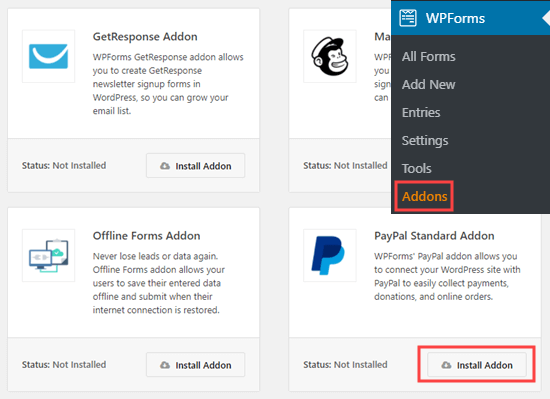Open WPForms top-level menu
The width and height of the screenshot is (550, 399).
click(x=470, y=18)
